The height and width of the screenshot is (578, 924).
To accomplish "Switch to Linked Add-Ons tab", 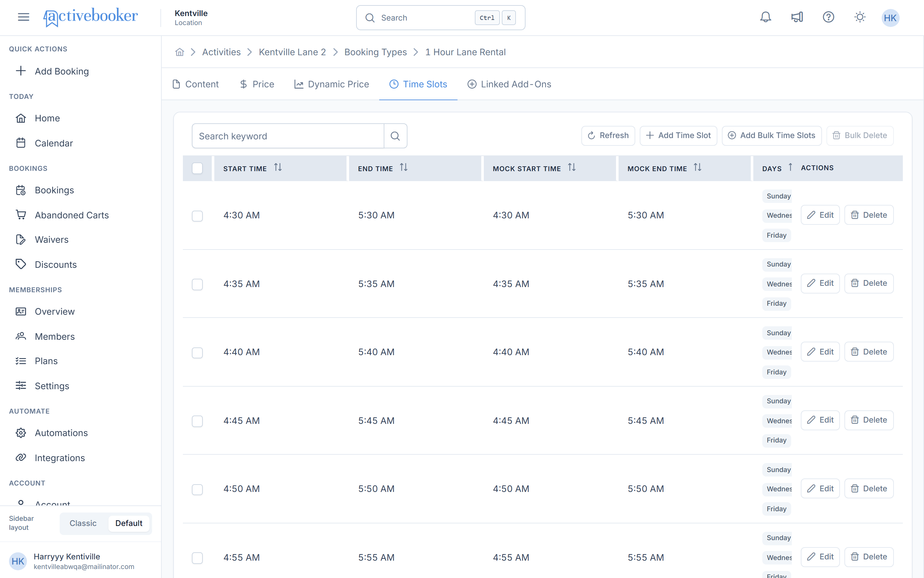I will [x=509, y=84].
